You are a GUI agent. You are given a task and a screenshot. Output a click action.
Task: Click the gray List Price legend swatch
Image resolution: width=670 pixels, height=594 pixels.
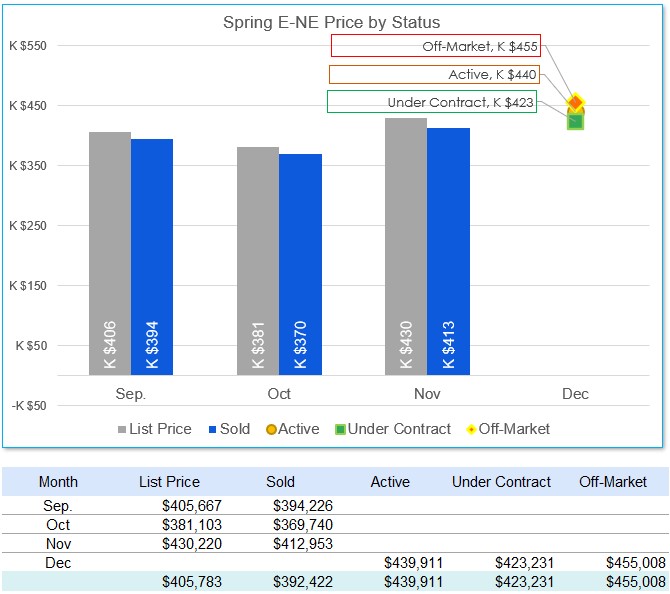pos(122,430)
